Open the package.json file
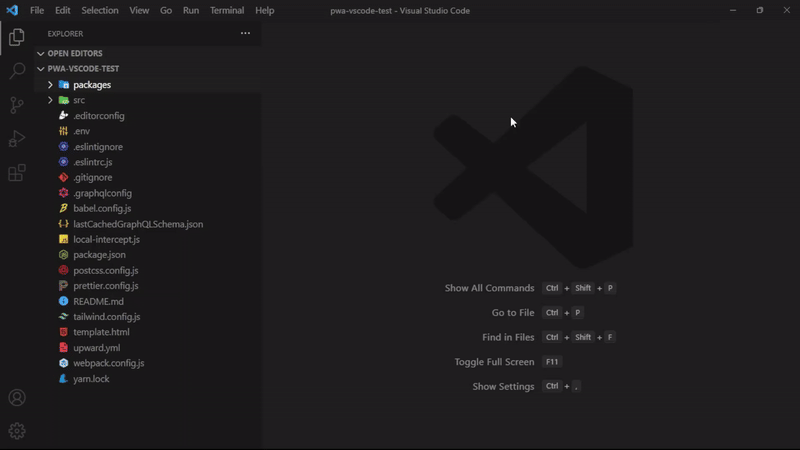The image size is (800, 450). pos(99,255)
